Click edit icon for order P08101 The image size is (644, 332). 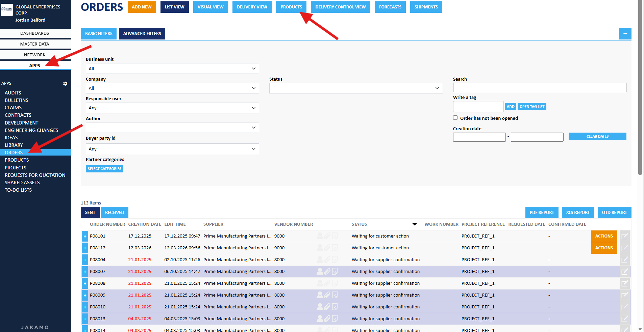click(x=624, y=236)
